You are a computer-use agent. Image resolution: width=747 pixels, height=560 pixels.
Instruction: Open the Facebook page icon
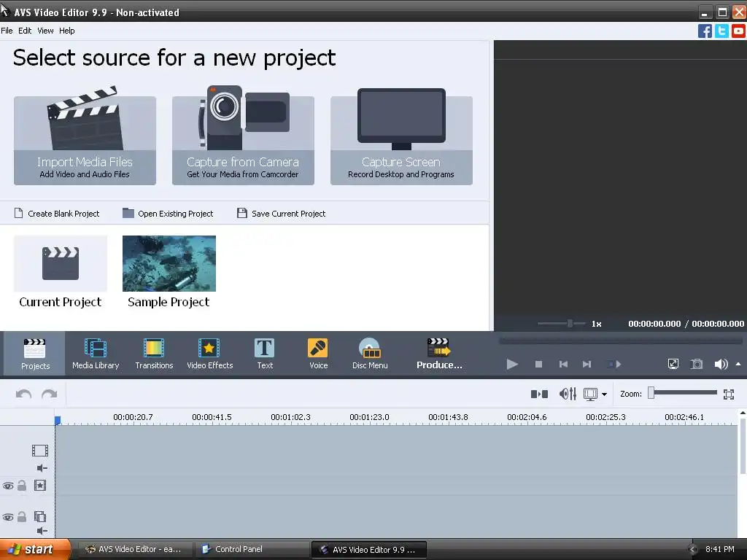(x=705, y=31)
